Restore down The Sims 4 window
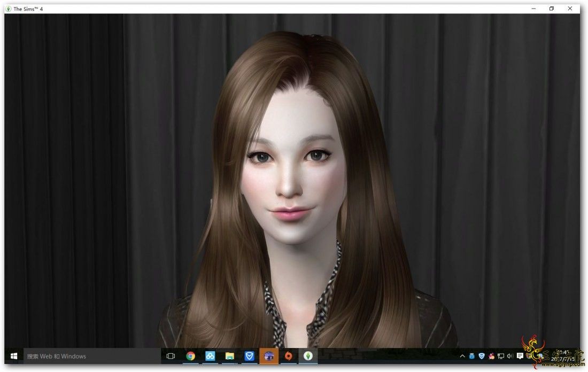 coord(552,9)
